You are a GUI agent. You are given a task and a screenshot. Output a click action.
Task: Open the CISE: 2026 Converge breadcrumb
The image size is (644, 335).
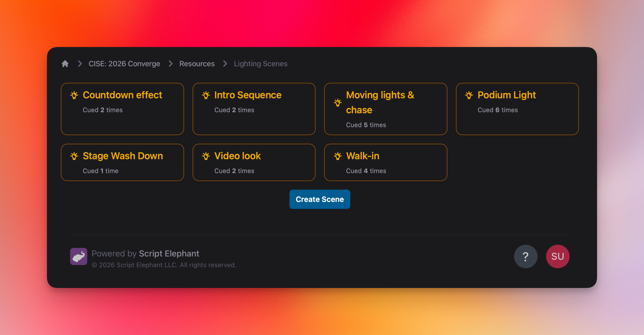124,64
